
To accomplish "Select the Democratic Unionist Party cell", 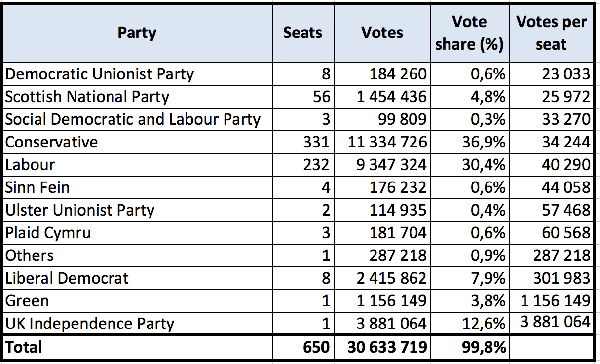I will pyautogui.click(x=100, y=74).
